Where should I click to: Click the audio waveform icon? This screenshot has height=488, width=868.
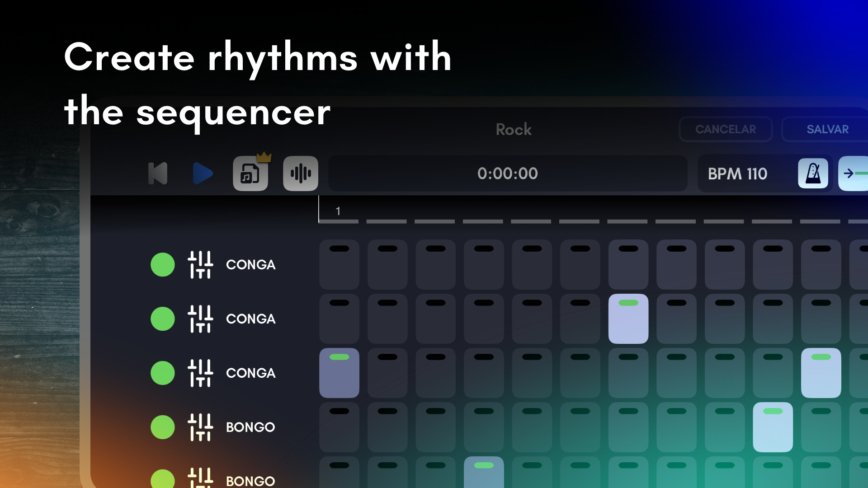[x=301, y=174]
